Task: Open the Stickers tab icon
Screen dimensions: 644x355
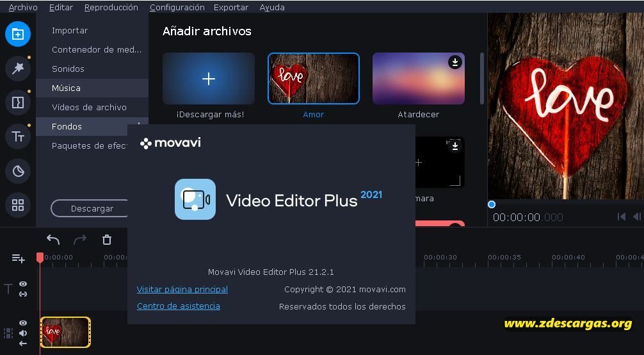Action: (18, 170)
